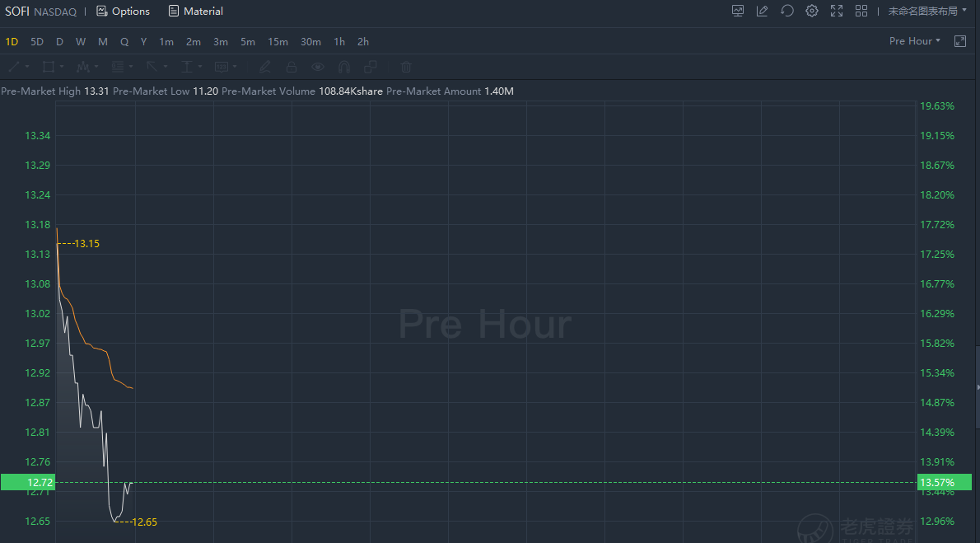Select the 30m interval

pos(310,42)
